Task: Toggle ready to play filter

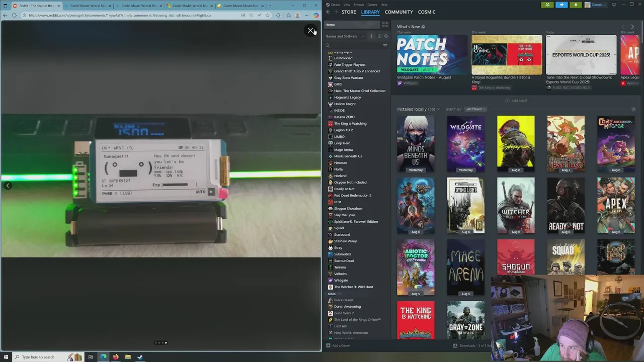Action: pyautogui.click(x=386, y=36)
